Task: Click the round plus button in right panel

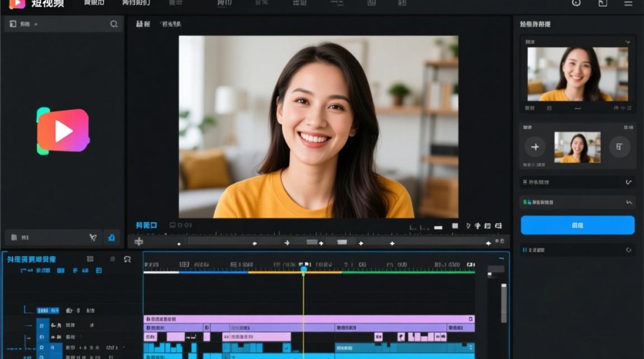Action: pos(535,147)
